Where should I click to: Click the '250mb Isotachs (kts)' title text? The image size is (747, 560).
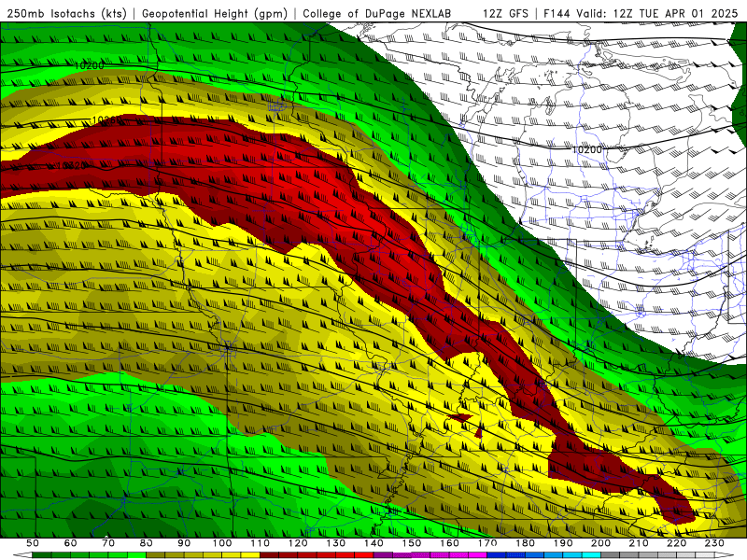66,14
